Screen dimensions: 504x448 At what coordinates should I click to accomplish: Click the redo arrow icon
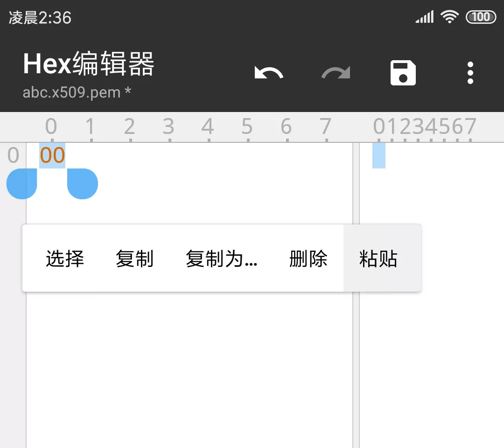point(336,73)
